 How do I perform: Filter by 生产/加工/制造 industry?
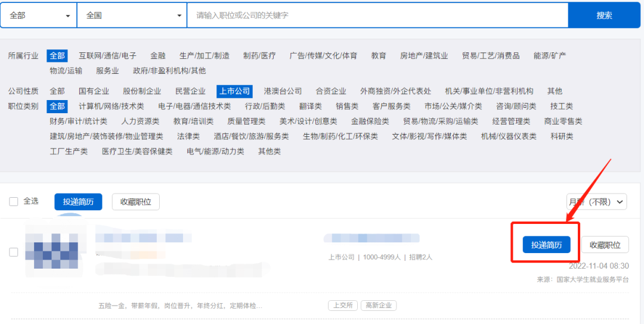(204, 56)
